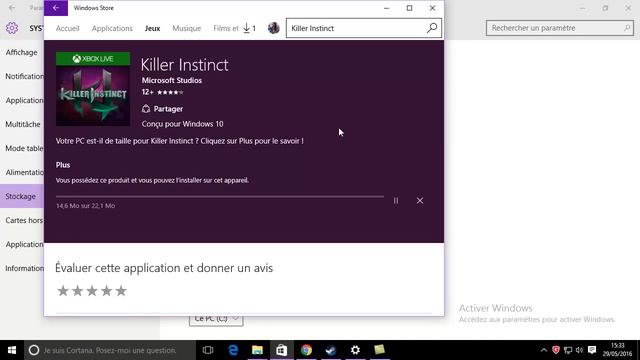640x360 pixels.
Task: Open the user account avatar
Action: (273, 28)
